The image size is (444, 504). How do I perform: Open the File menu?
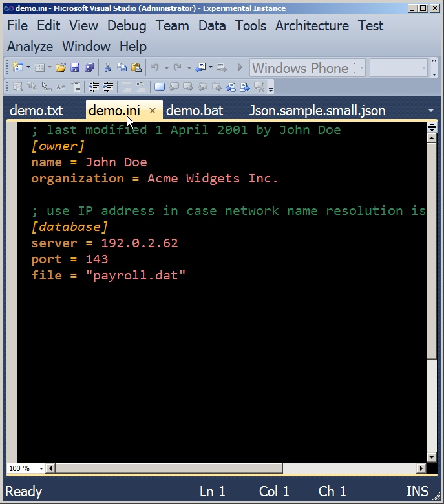click(17, 26)
